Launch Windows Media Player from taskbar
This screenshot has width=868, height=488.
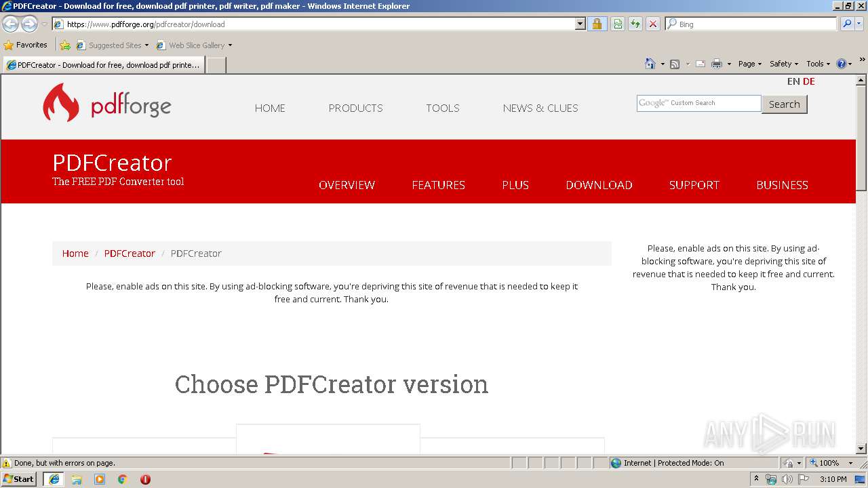100,479
